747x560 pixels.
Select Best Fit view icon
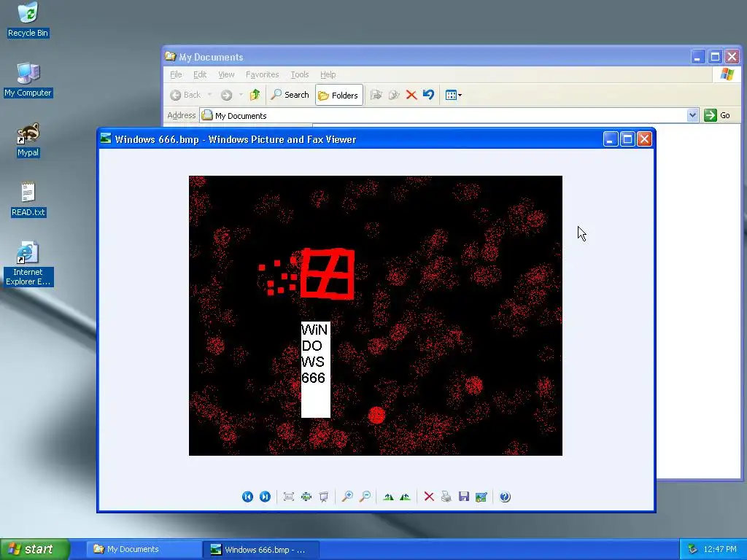point(288,497)
